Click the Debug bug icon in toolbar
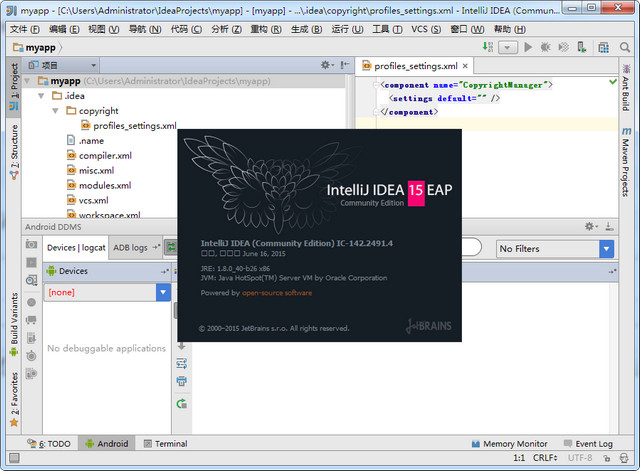Image resolution: width=640 pixels, height=471 pixels. pos(545,47)
